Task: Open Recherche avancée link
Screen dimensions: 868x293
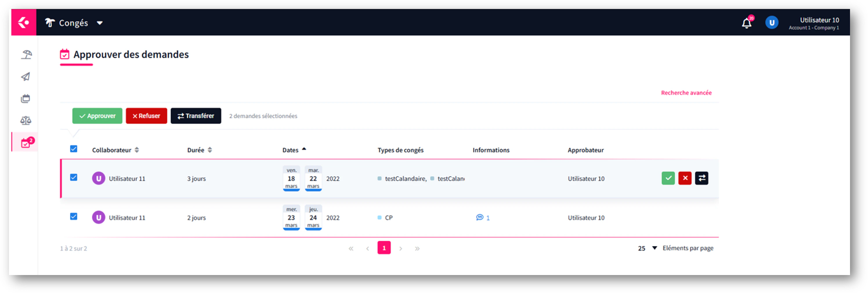Action: [686, 93]
